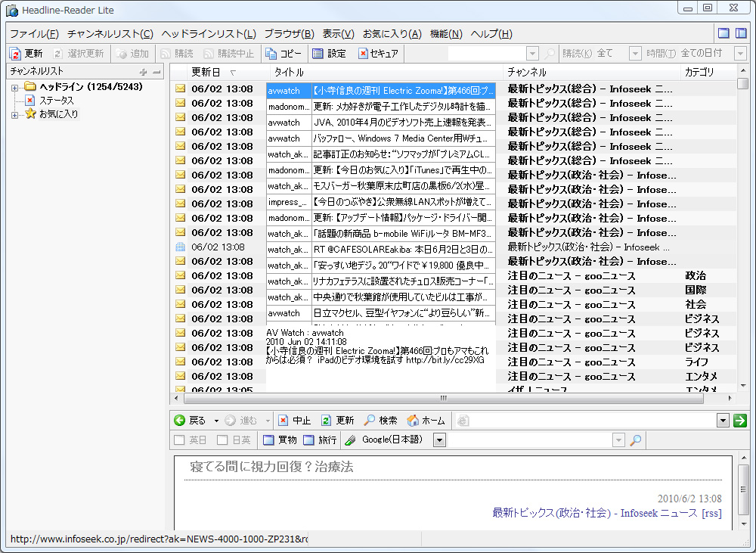Click the magnifier search icon in the top toolbar
Viewport: 756px width, 553px height.
click(x=550, y=54)
